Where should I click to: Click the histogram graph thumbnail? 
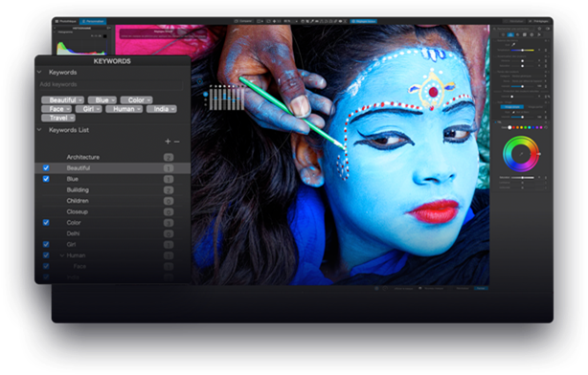click(81, 47)
